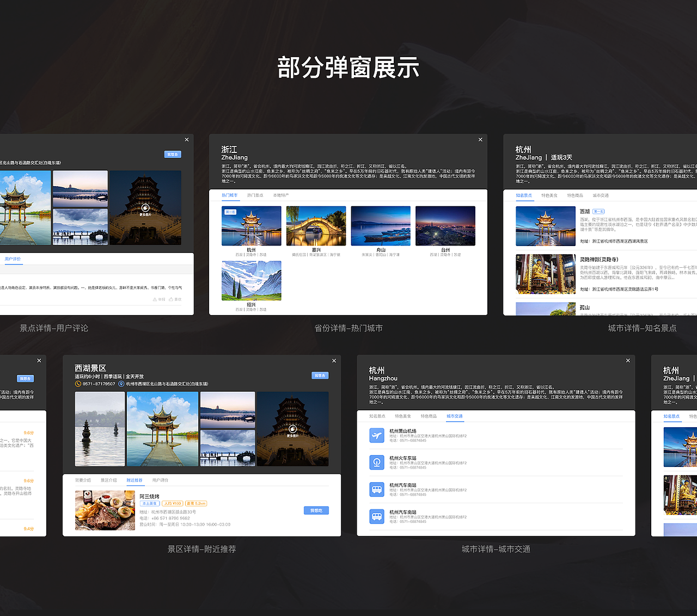
Task: Click the 举报 report icon under the review
Action: coord(155,299)
